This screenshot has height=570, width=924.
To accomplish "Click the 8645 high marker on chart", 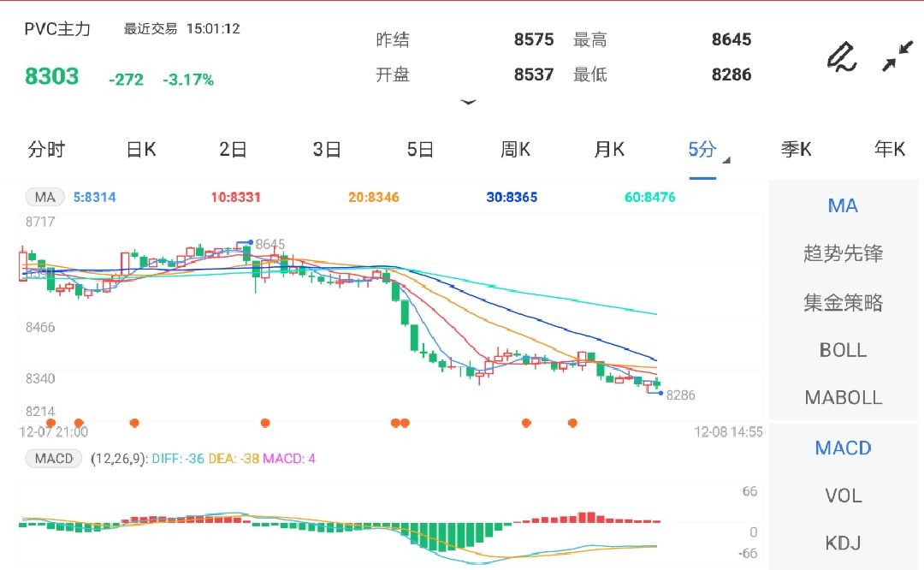I will click(269, 244).
